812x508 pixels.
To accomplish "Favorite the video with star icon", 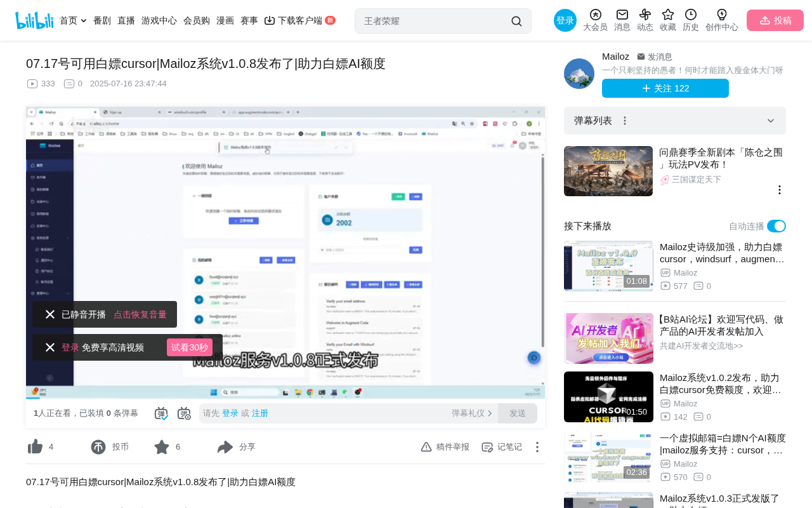I will pos(162,447).
